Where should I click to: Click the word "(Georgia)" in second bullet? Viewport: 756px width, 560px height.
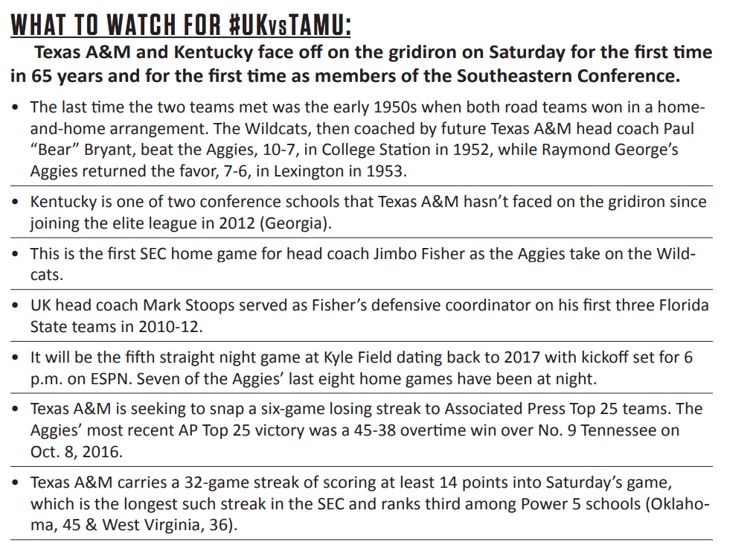pyautogui.click(x=295, y=223)
